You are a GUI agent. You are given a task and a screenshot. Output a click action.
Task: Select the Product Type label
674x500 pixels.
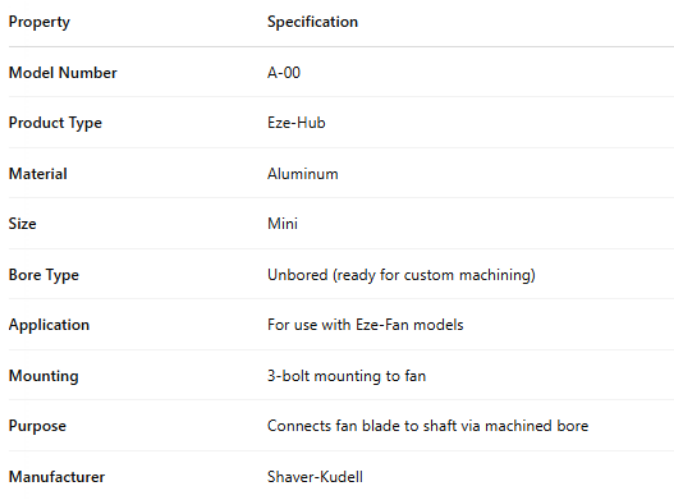pos(55,123)
